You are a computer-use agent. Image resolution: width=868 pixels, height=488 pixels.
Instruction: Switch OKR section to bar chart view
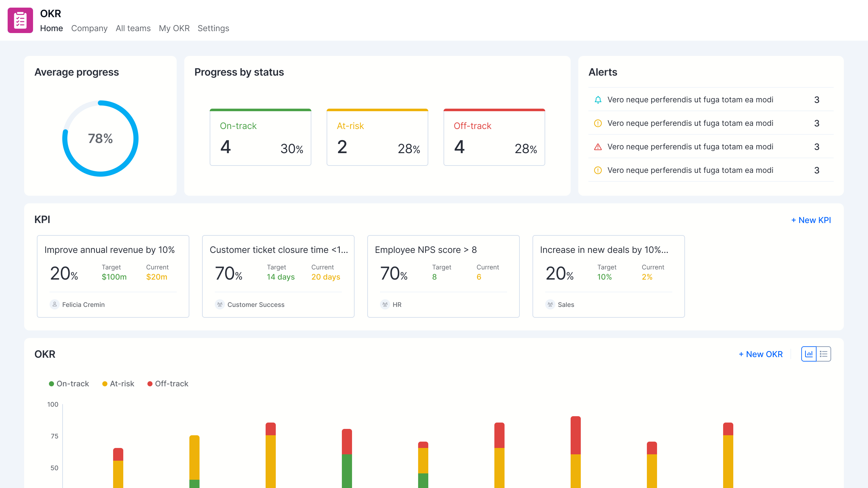(x=809, y=354)
